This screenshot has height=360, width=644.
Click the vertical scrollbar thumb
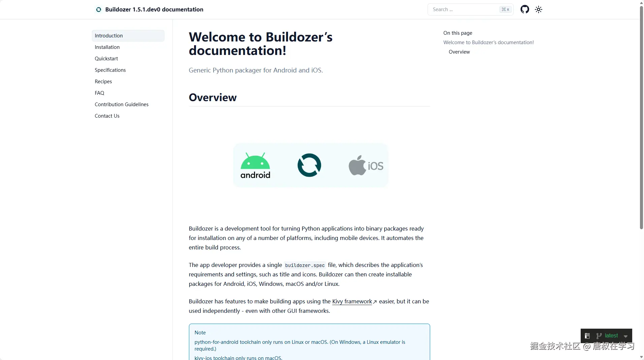(x=641, y=117)
